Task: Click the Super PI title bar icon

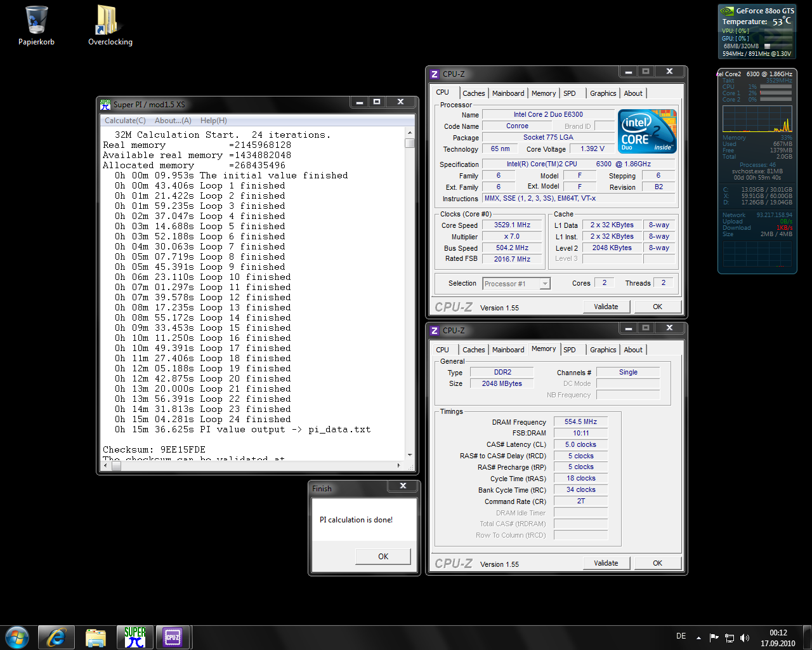Action: tap(105, 105)
